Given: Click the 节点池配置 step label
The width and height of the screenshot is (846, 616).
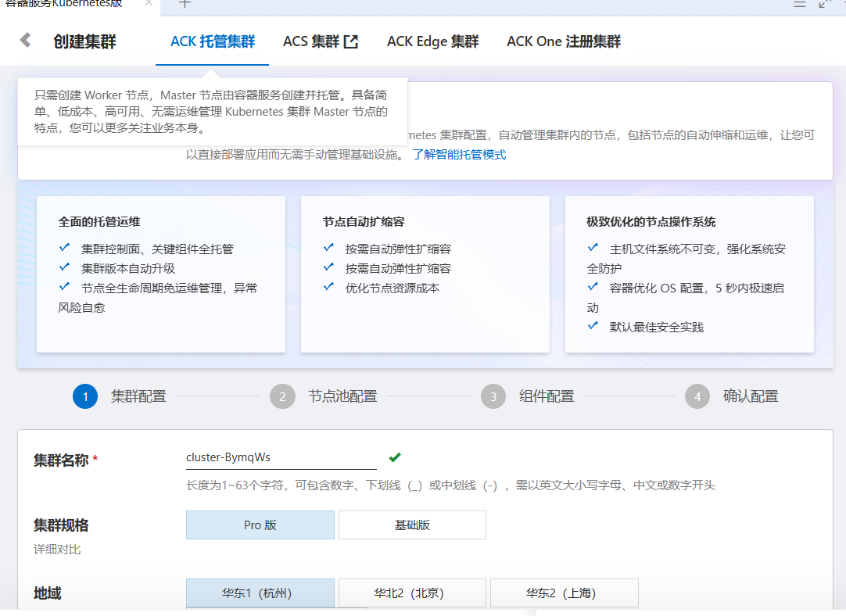Looking at the screenshot, I should tap(342, 396).
